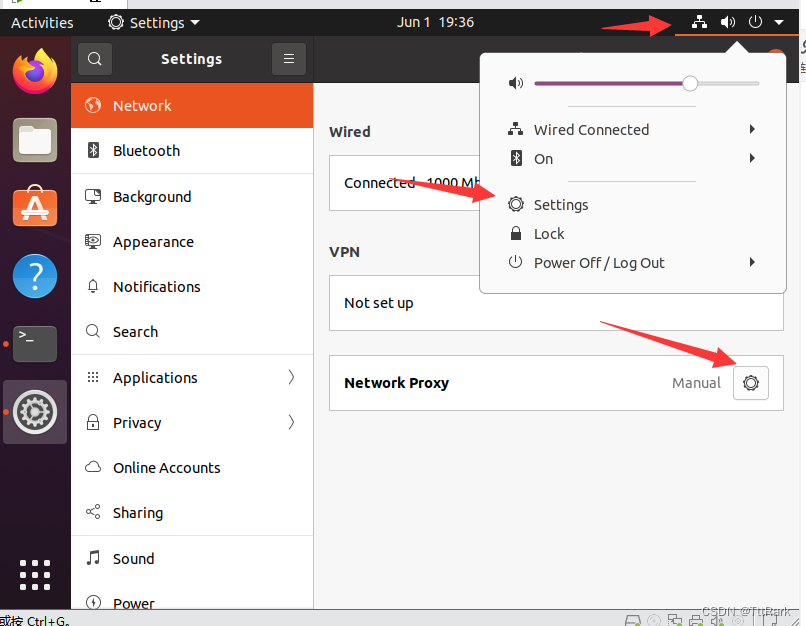Open the Sound panel
The image size is (806, 626).
coord(192,558)
